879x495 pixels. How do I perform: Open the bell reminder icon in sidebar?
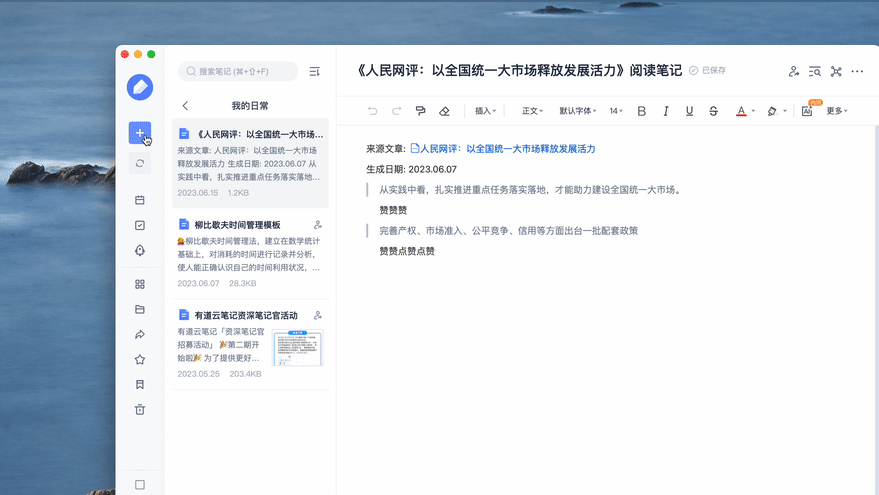coord(140,251)
